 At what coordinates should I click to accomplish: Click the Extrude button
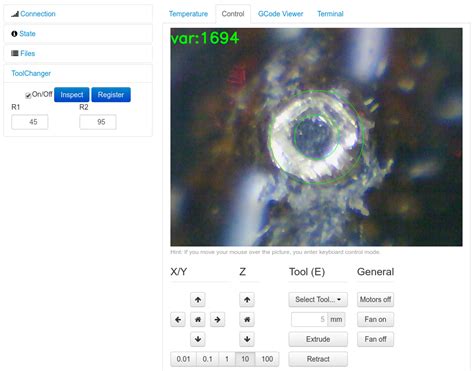(x=318, y=339)
